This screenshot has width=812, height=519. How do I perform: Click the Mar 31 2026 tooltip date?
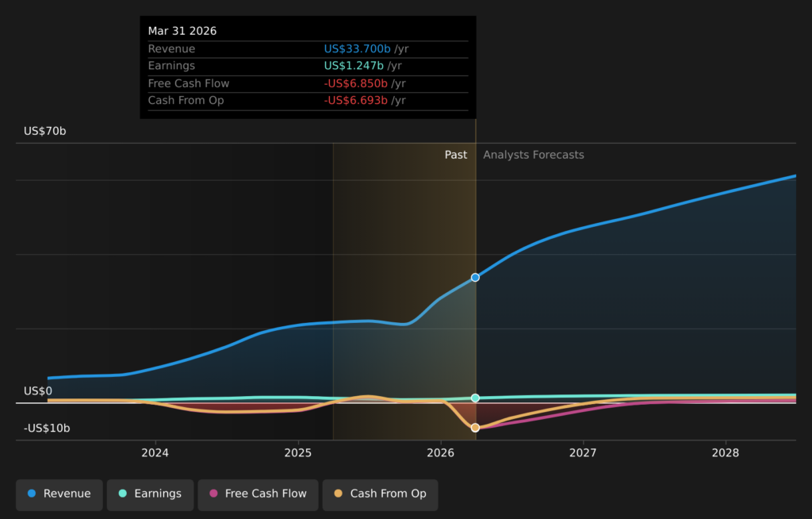click(182, 31)
